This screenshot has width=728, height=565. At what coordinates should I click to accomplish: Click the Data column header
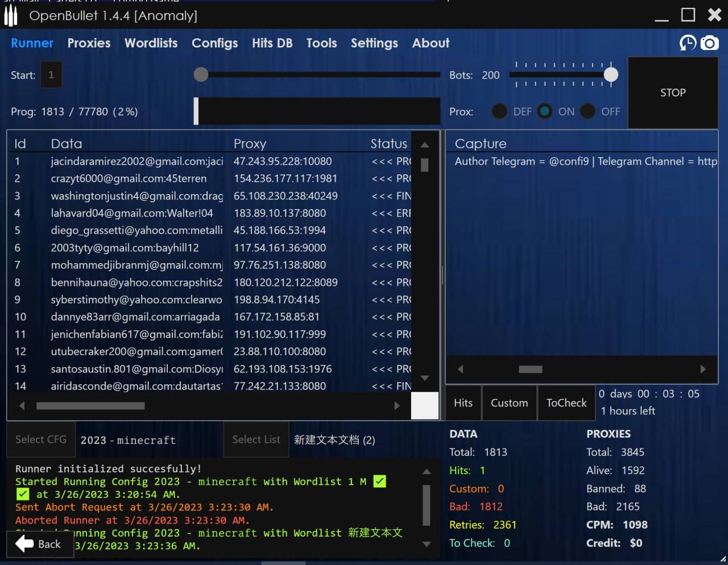67,144
